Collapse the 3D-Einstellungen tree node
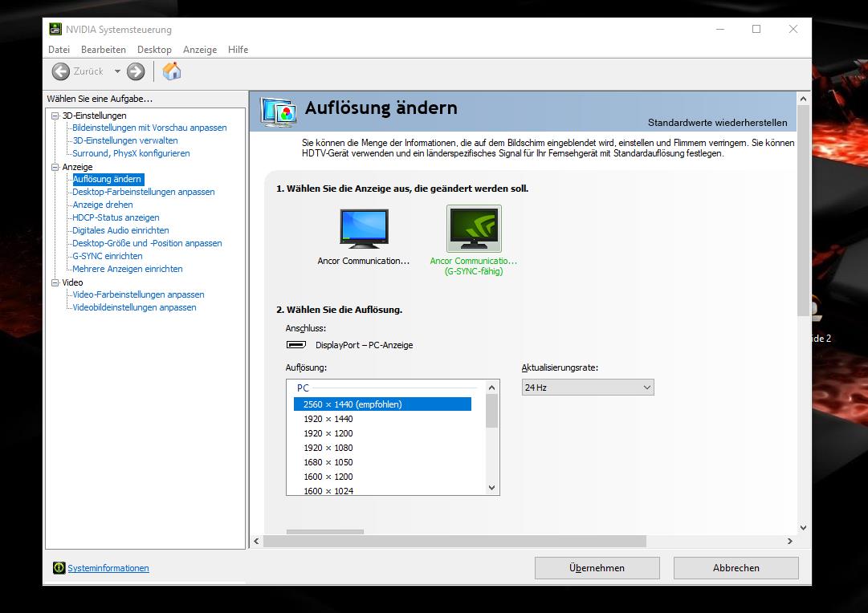This screenshot has width=868, height=613. coord(55,116)
